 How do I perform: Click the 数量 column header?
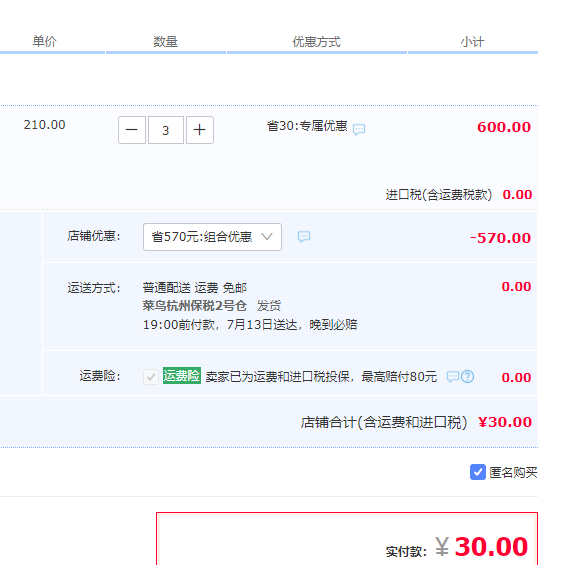(x=166, y=41)
